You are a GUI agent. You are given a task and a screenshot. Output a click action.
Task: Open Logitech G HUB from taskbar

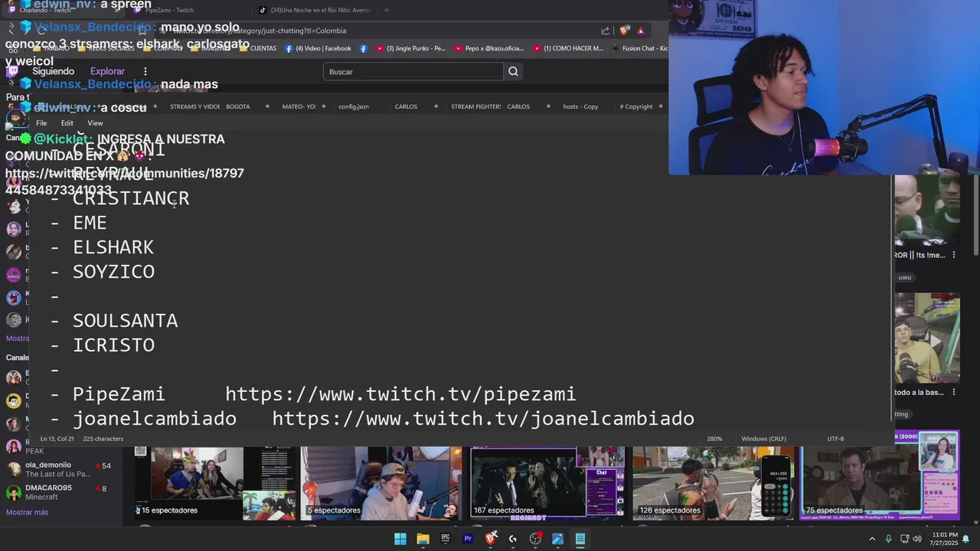513,539
